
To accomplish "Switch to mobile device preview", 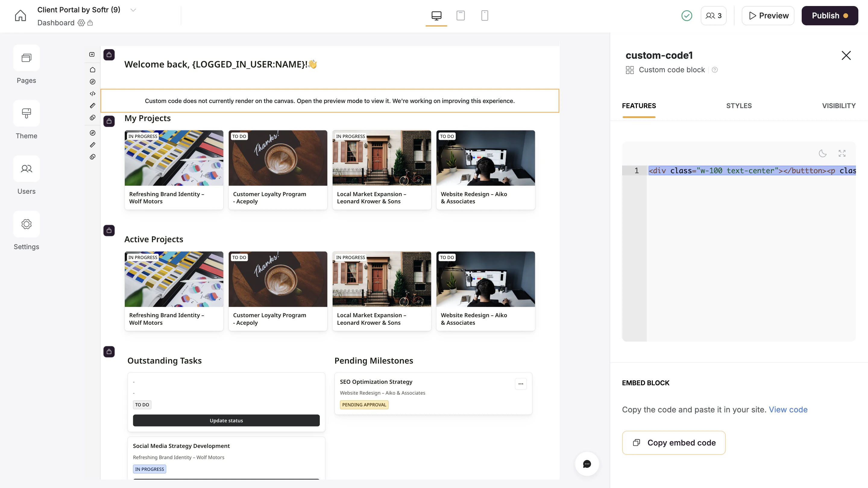I will [485, 15].
